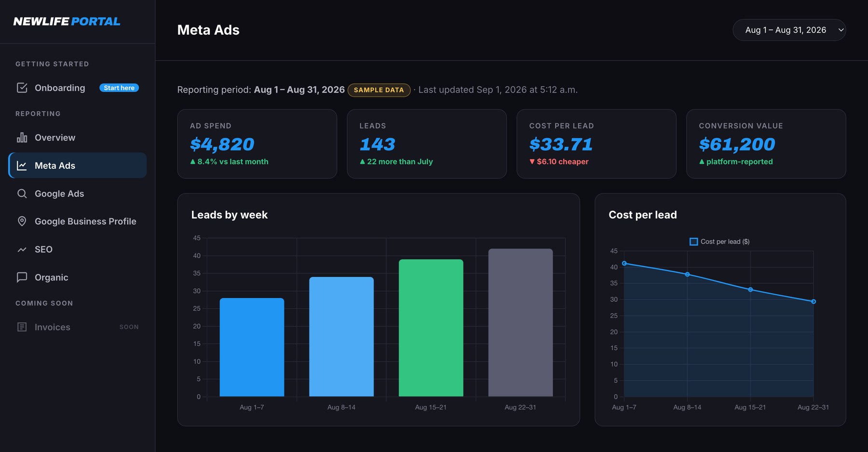
Task: Open the SEO report
Action: click(x=77, y=249)
